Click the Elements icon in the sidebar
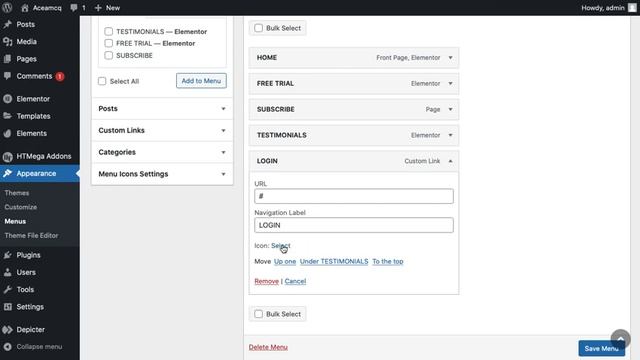Image resolution: width=640 pixels, height=360 pixels. [7, 133]
